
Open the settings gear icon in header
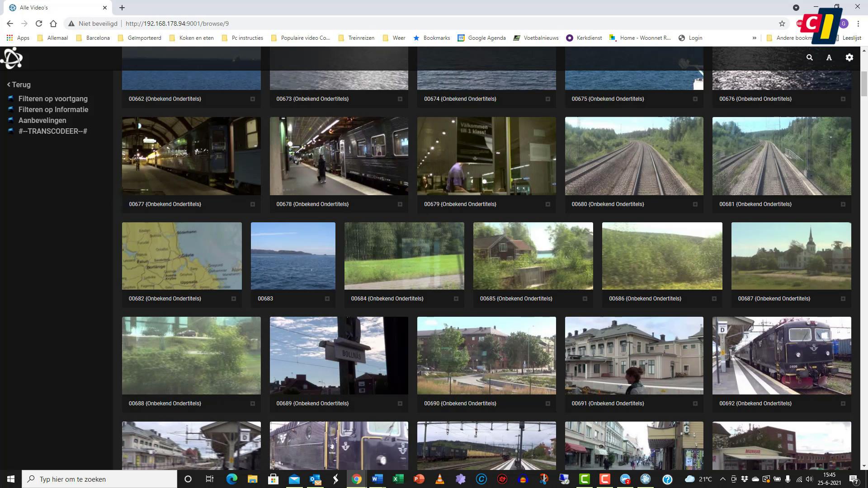(x=849, y=57)
